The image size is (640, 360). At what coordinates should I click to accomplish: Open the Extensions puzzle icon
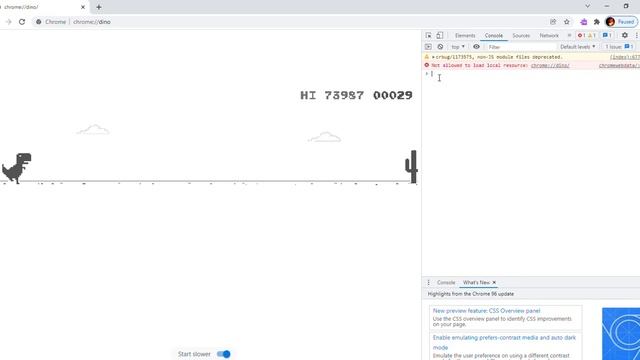point(596,22)
